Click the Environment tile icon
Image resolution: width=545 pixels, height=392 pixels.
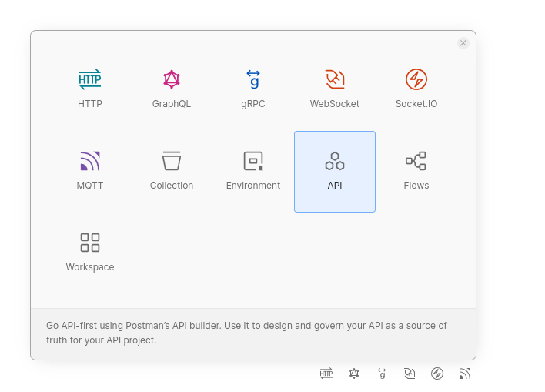[x=253, y=161]
